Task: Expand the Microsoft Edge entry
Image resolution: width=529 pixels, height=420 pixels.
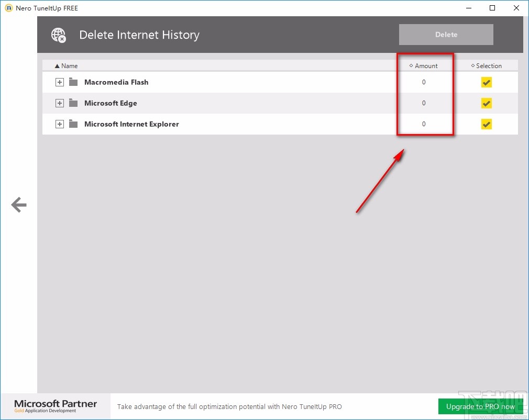Action: (x=59, y=103)
